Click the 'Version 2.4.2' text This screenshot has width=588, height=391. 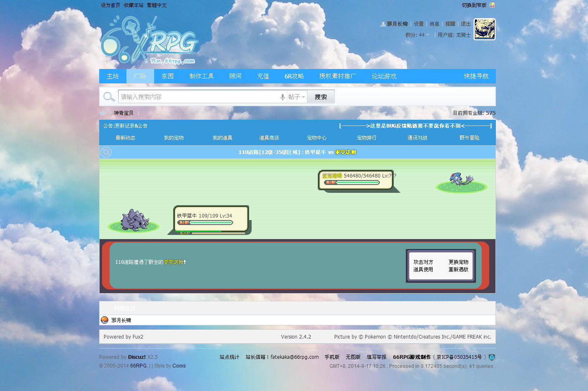pos(296,337)
